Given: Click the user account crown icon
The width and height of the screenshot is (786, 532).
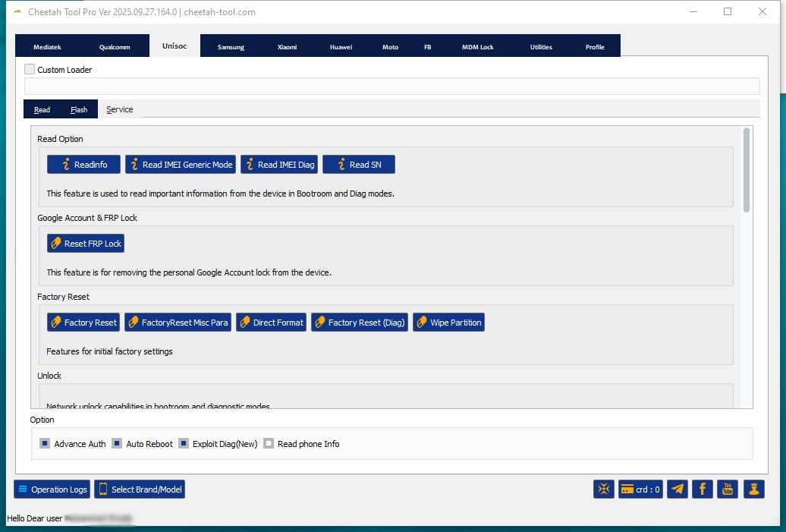Looking at the screenshot, I should (753, 490).
